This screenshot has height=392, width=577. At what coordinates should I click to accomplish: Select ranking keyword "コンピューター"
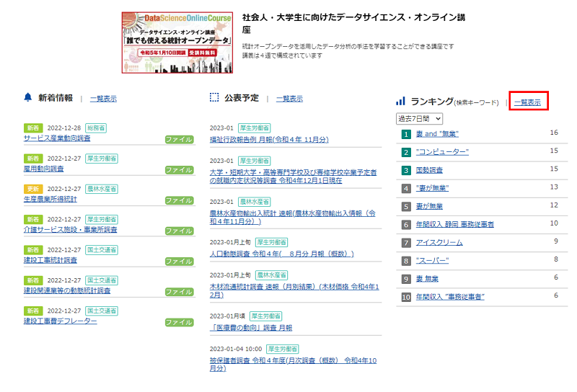click(442, 151)
